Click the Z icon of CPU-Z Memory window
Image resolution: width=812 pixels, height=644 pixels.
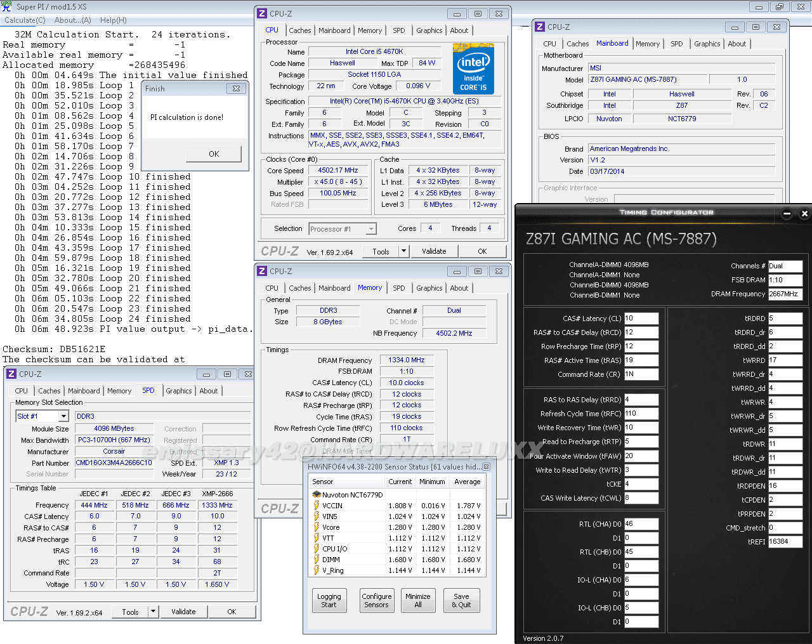262,271
